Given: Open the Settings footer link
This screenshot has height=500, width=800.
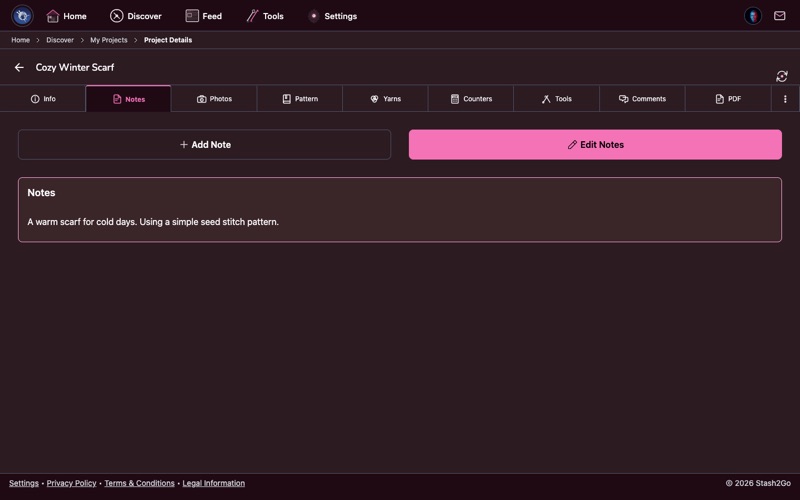Looking at the screenshot, I should point(23,483).
